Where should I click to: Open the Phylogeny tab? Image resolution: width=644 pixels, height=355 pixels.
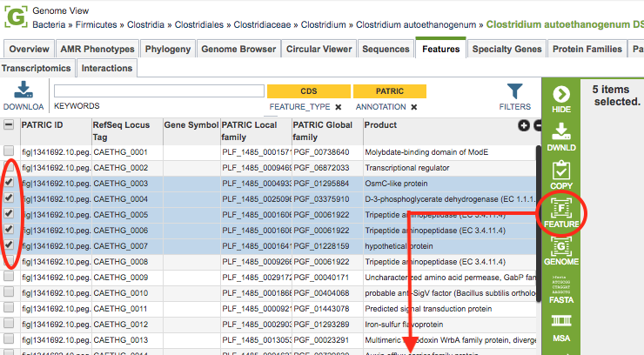click(x=168, y=49)
